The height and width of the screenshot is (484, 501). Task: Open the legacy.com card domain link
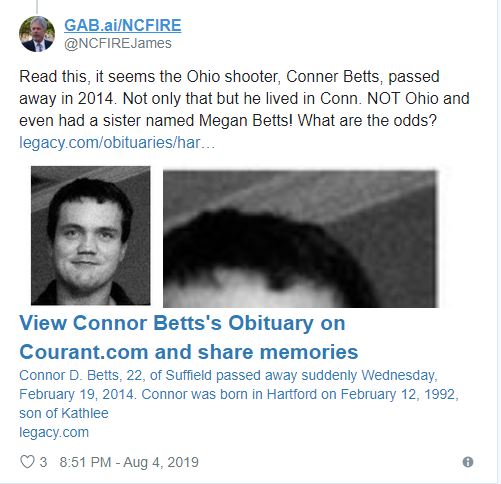[x=54, y=432]
